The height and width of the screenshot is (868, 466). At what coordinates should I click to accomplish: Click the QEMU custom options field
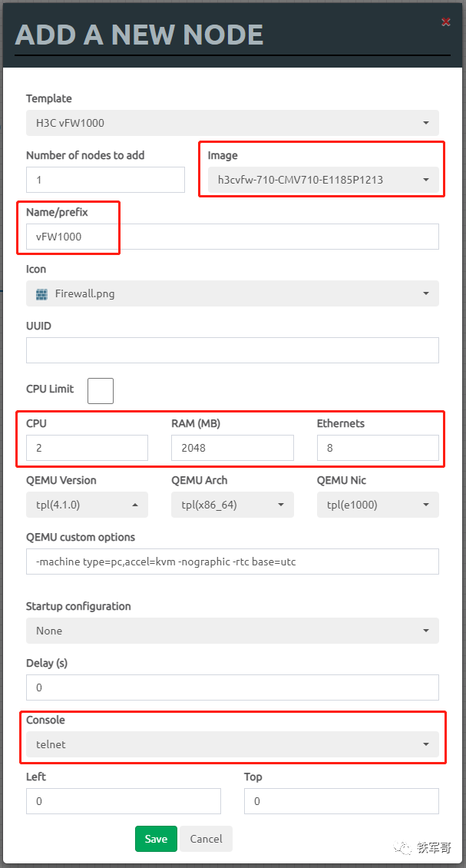pyautogui.click(x=233, y=562)
